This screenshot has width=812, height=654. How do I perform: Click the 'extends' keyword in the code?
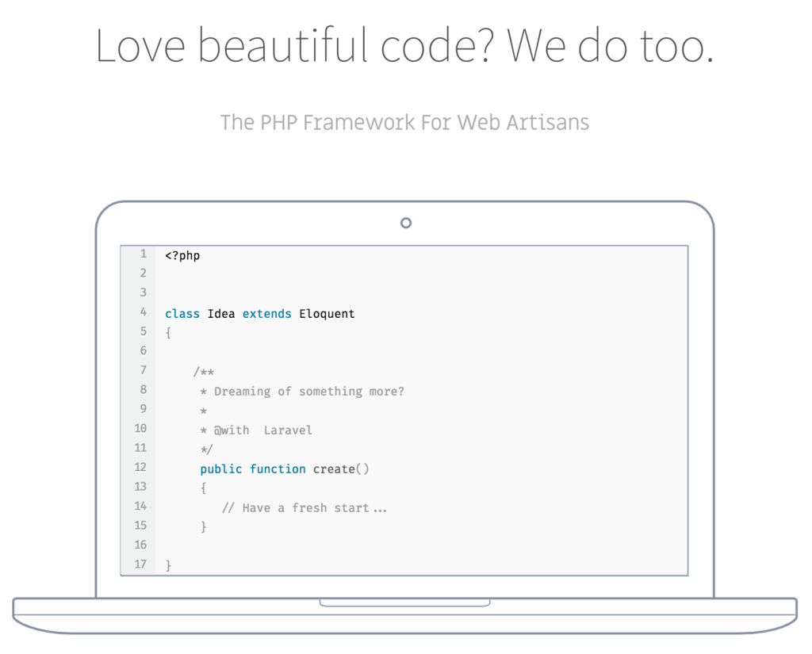[266, 314]
